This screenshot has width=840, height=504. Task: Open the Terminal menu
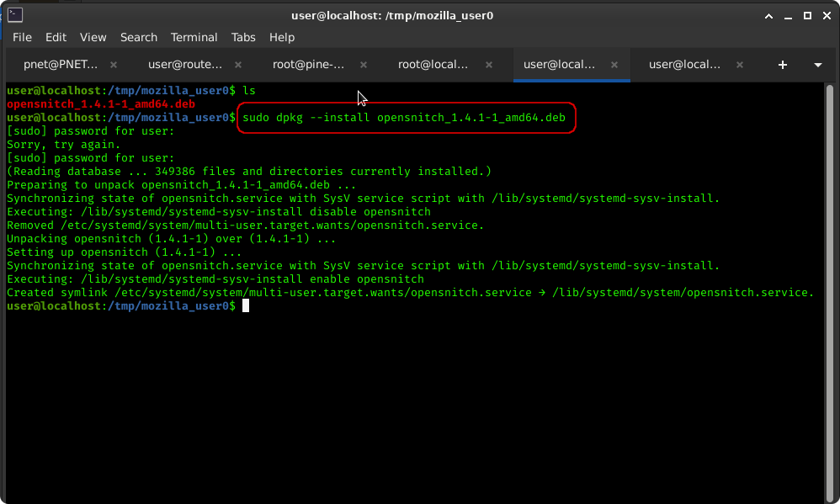pyautogui.click(x=194, y=38)
